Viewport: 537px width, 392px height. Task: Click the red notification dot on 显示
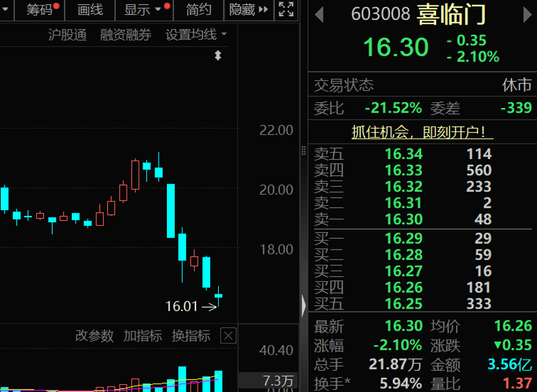(166, 5)
